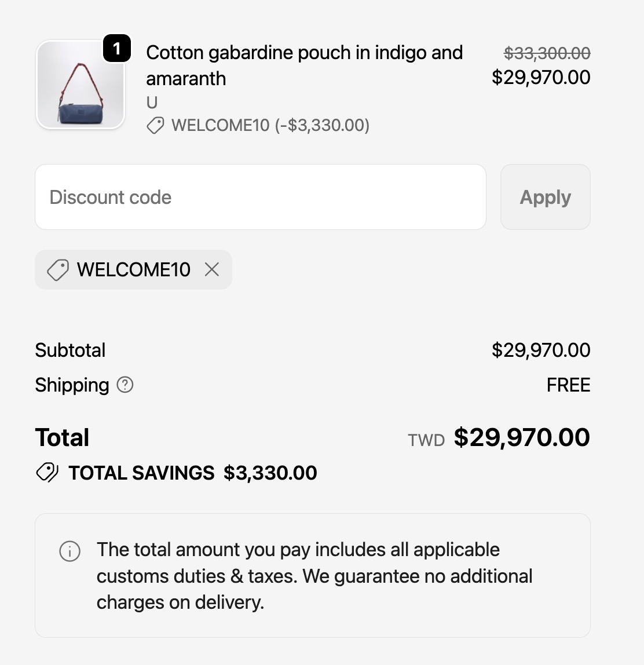Click the info icon in customs notice

[x=70, y=551]
